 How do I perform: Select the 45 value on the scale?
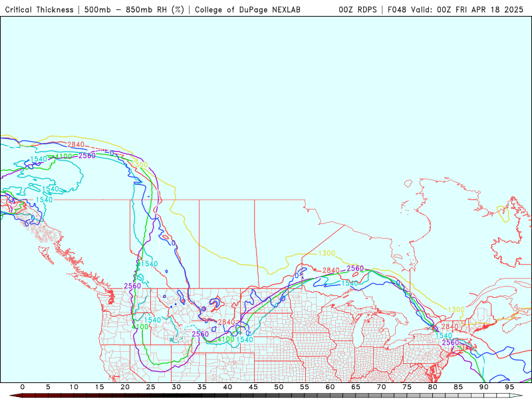tap(253, 387)
